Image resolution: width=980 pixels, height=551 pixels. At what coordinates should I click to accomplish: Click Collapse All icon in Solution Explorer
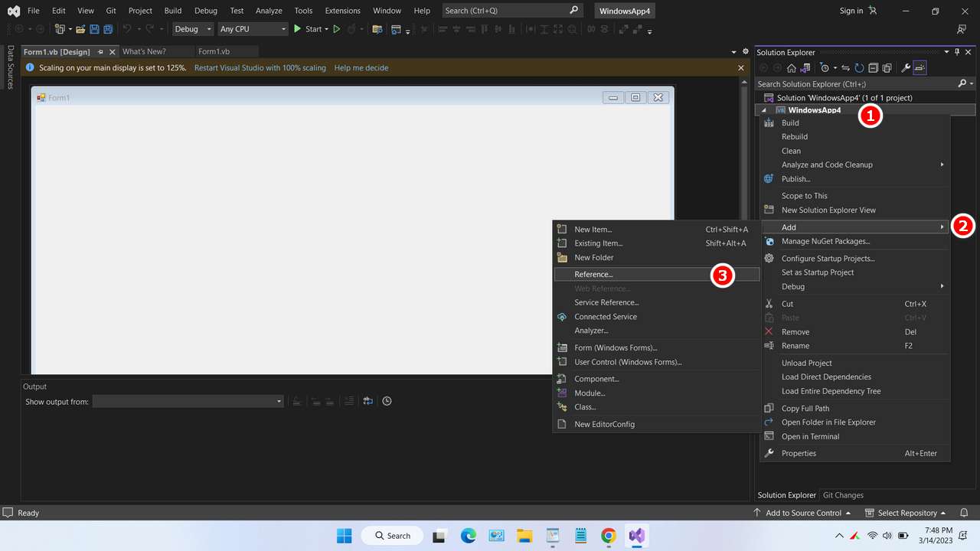point(873,68)
